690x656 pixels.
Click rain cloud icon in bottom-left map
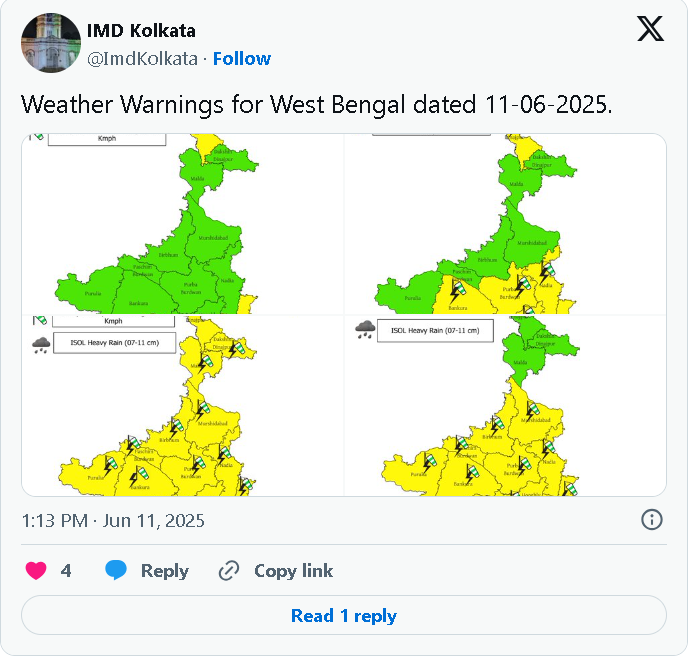[41, 344]
